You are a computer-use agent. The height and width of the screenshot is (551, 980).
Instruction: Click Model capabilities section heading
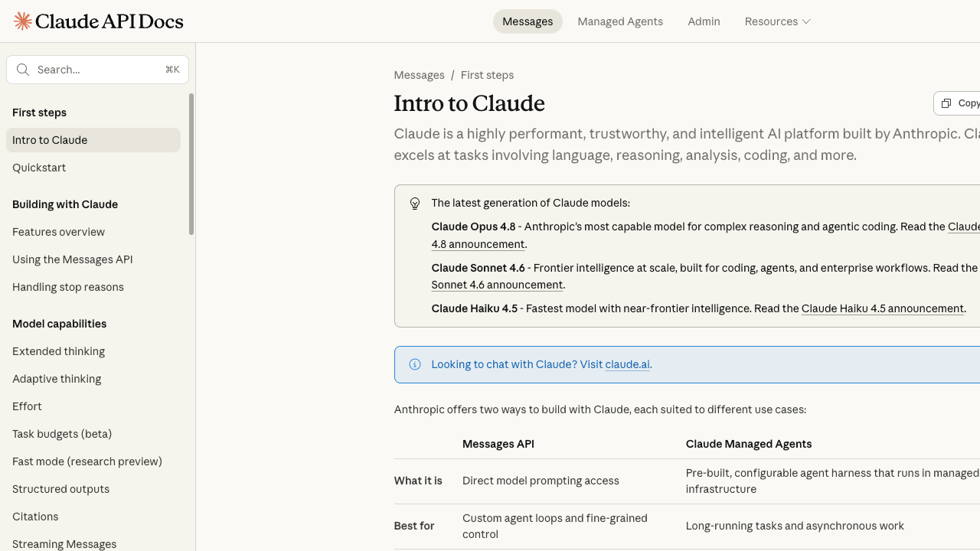[x=59, y=324]
